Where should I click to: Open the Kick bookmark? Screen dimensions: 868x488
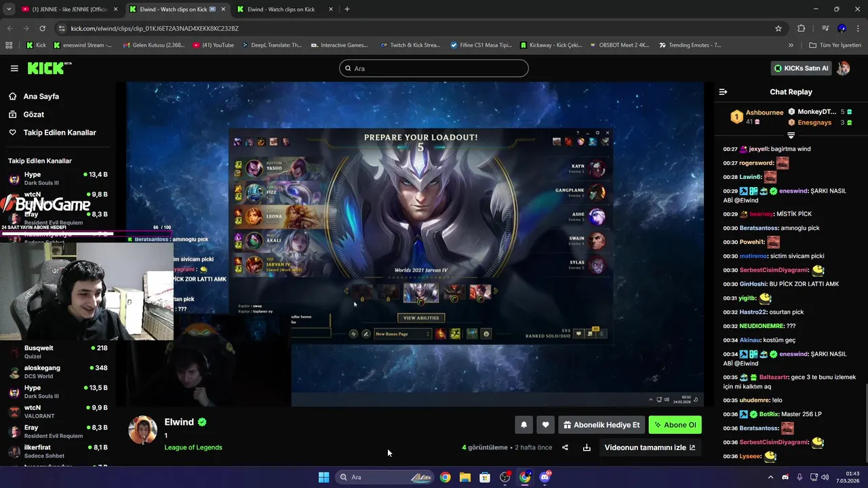(x=36, y=45)
